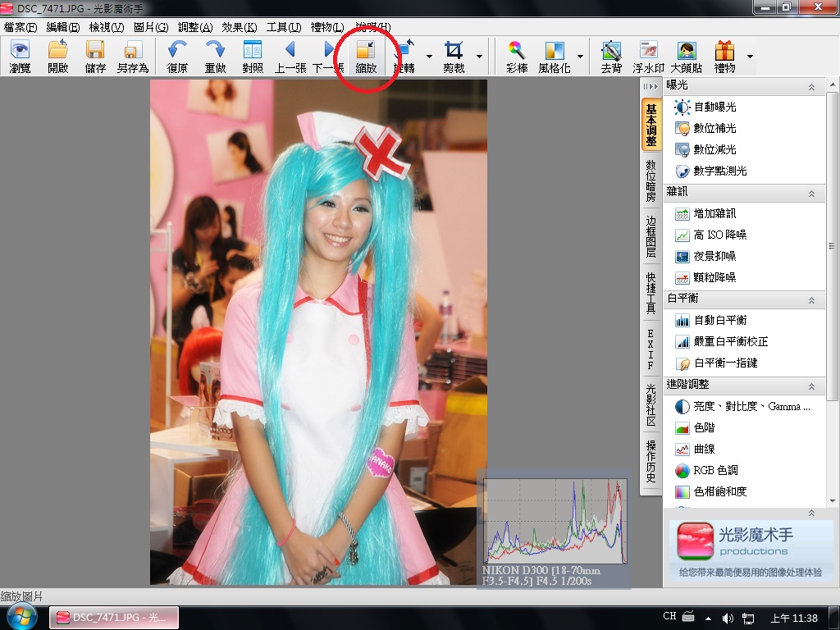This screenshot has height=630, width=840.
Task: Click the RGB histogram overlay
Action: 555,521
